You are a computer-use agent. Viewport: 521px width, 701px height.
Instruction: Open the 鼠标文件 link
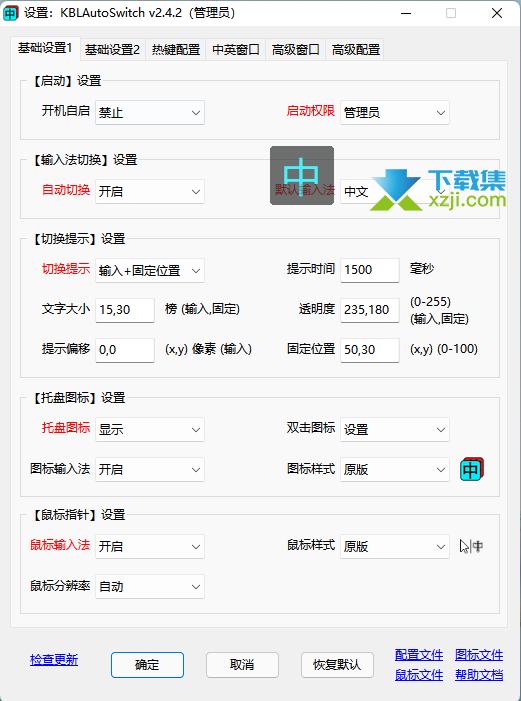(x=419, y=675)
